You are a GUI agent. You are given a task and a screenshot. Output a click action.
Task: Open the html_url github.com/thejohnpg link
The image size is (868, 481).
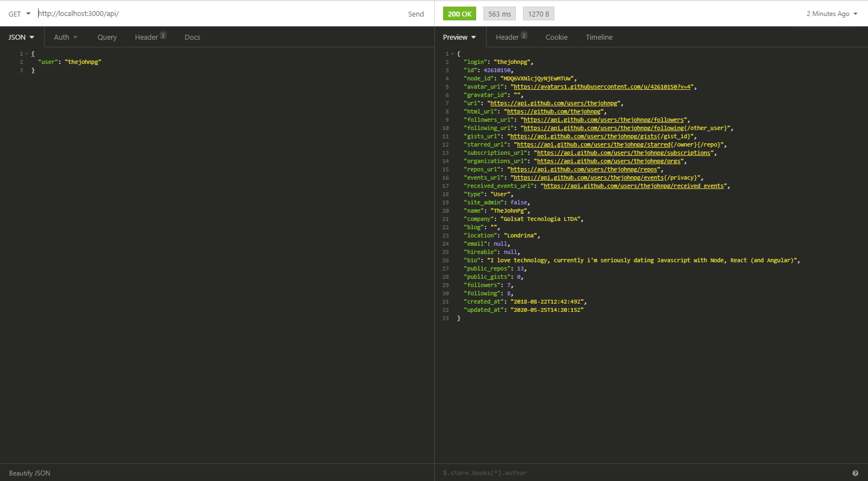554,112
